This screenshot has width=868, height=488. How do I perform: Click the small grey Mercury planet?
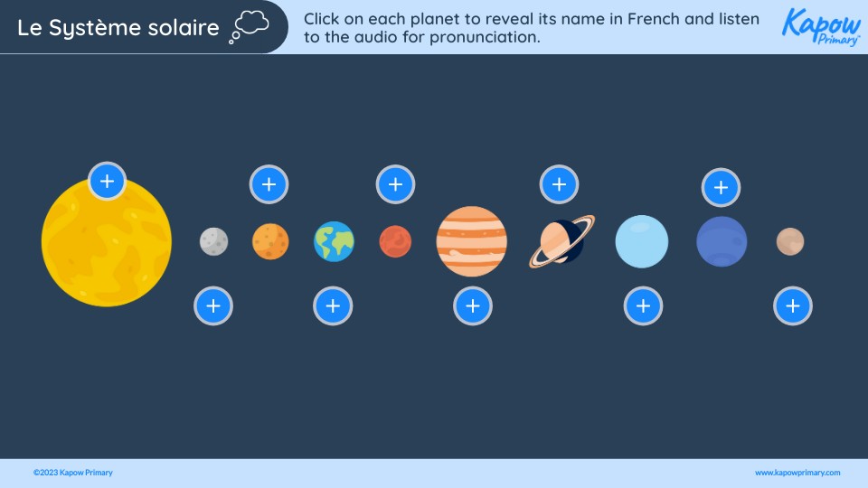(213, 241)
